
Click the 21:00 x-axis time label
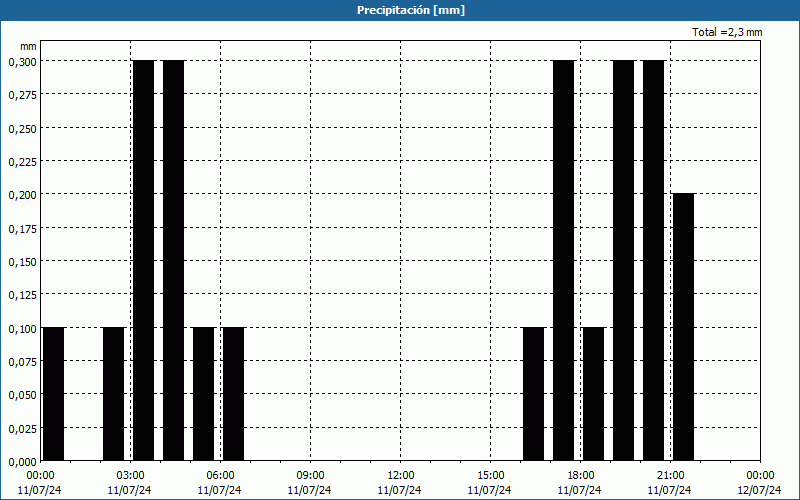[670, 476]
